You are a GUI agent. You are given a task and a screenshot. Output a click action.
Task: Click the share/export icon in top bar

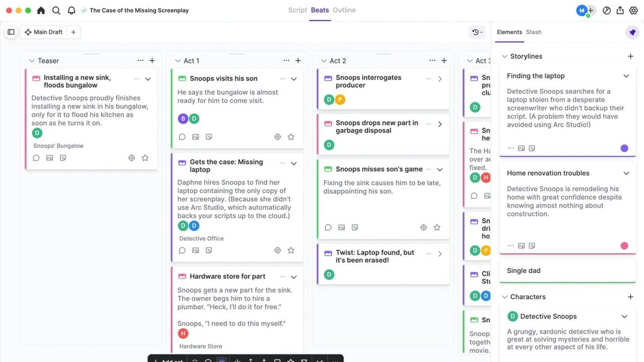pos(620,10)
